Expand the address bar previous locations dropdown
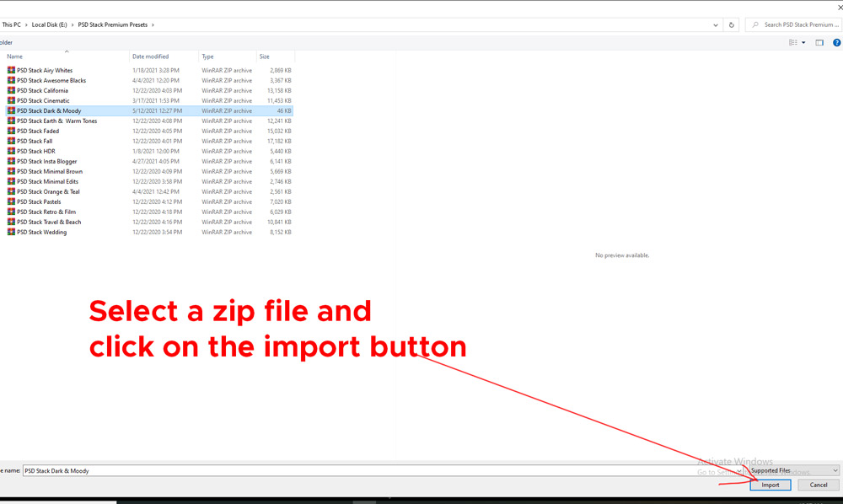The image size is (843, 504). tap(716, 24)
